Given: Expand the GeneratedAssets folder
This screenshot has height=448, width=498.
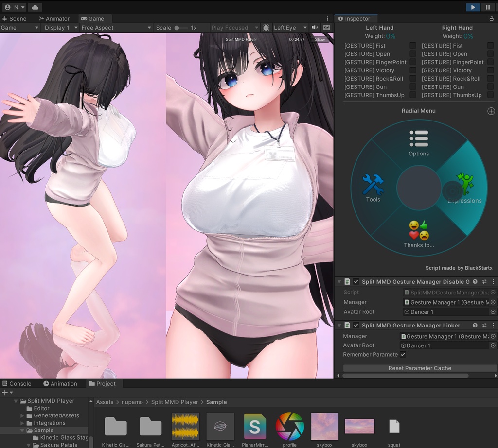Looking at the screenshot, I should pyautogui.click(x=22, y=415).
